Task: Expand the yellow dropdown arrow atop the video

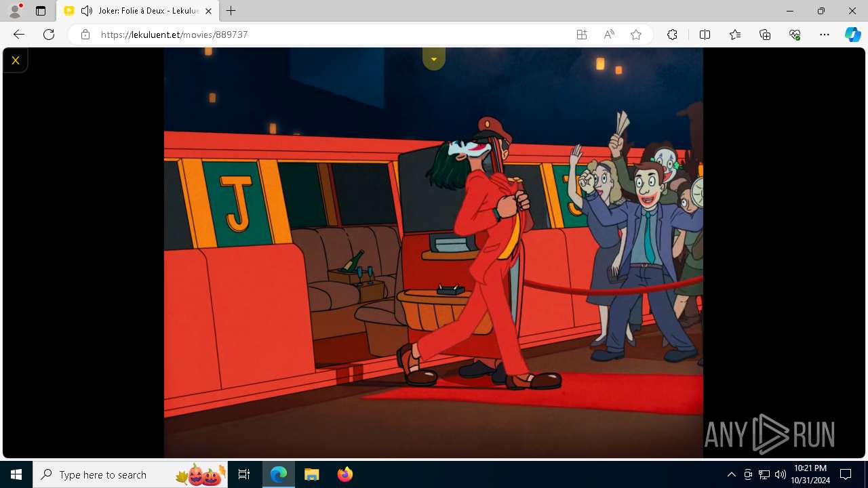Action: [x=433, y=59]
